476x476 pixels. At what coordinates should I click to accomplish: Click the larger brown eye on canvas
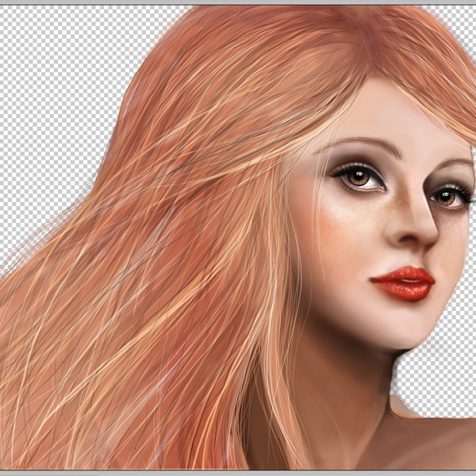coord(359,177)
